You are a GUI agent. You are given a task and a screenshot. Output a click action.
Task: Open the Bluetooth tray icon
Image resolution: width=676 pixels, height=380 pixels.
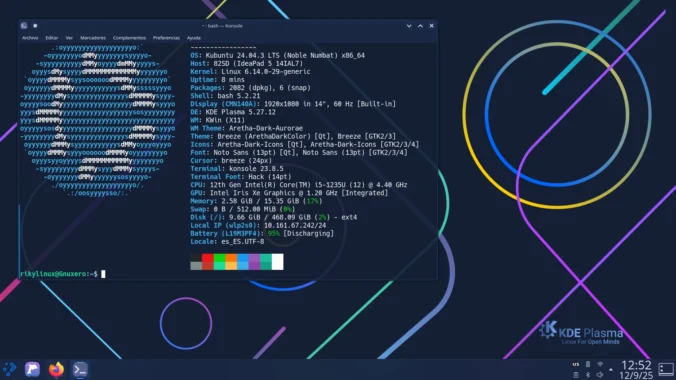coord(588,375)
